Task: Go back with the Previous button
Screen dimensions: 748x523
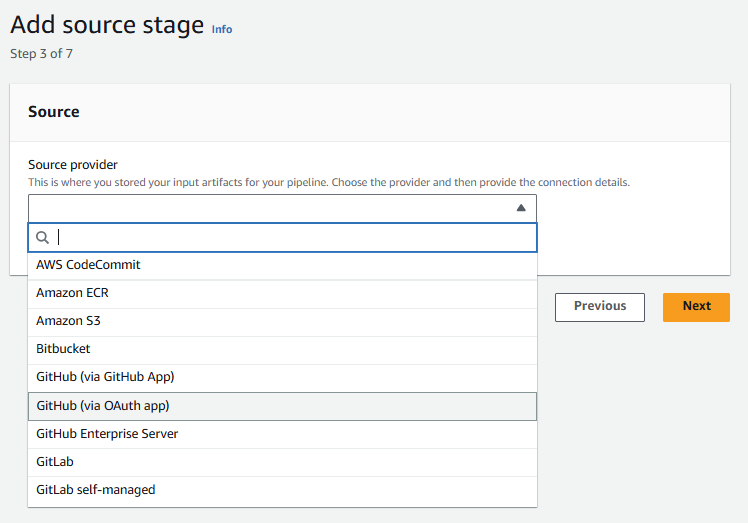Action: [600, 307]
